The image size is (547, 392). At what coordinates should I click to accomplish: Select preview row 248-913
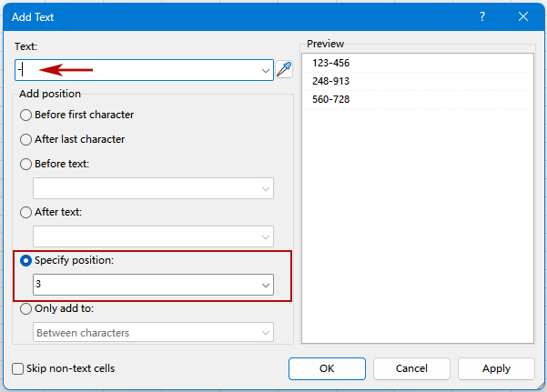click(x=418, y=81)
